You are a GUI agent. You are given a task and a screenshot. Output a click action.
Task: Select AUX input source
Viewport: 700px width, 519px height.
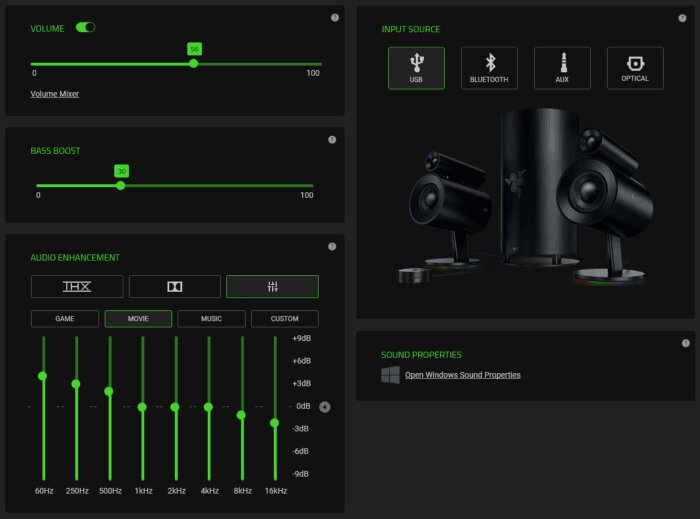pos(562,68)
